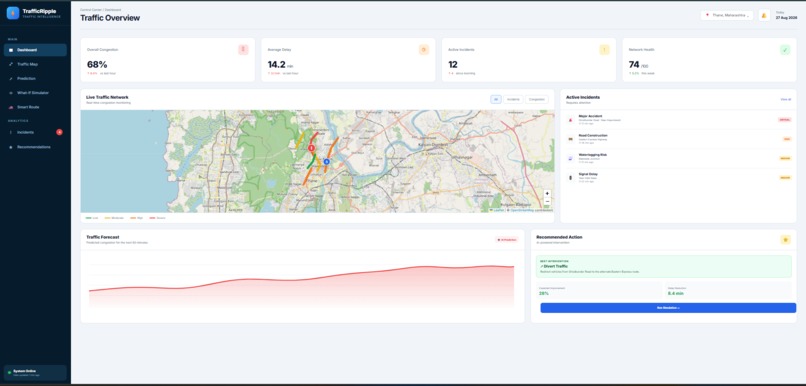Click the 14.2 min delay value

click(x=281, y=64)
